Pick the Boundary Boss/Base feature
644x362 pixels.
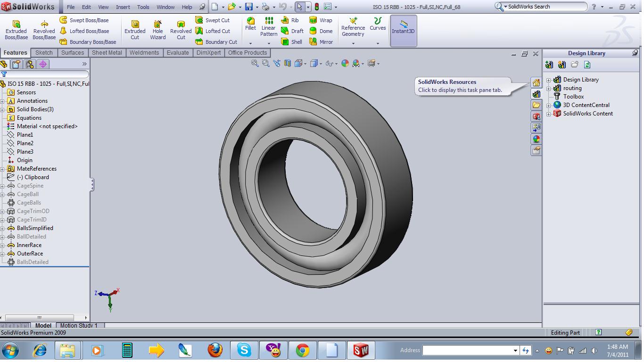(88, 42)
